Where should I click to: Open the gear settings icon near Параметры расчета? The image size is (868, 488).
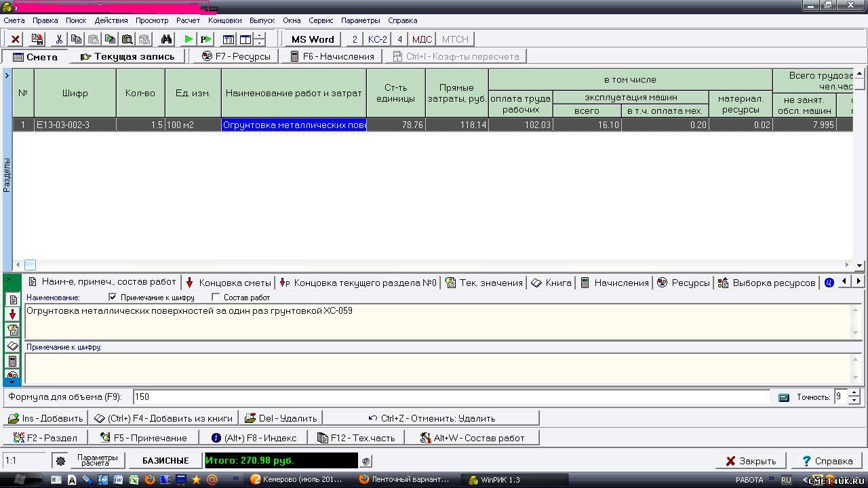pyautogui.click(x=60, y=461)
